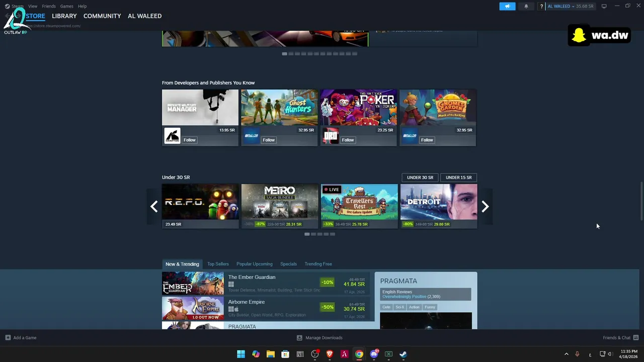Open the View menu
The width and height of the screenshot is (644, 362).
(33, 6)
